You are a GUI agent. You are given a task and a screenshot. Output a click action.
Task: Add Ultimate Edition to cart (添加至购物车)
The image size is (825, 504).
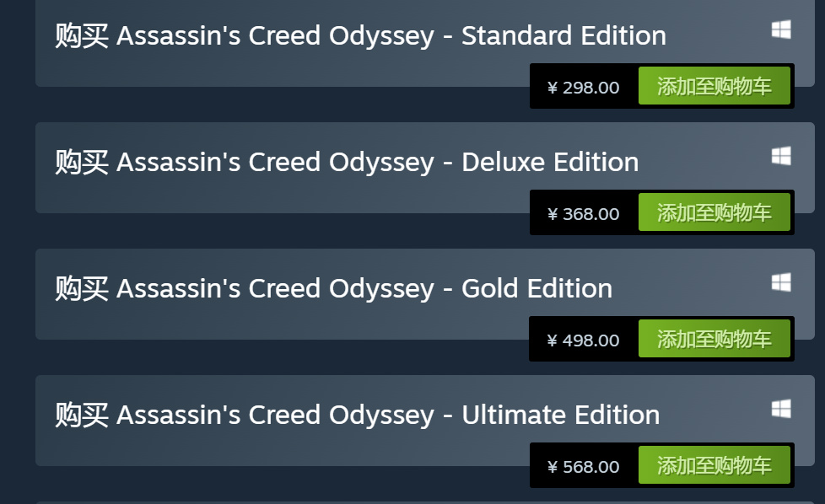[x=714, y=466]
